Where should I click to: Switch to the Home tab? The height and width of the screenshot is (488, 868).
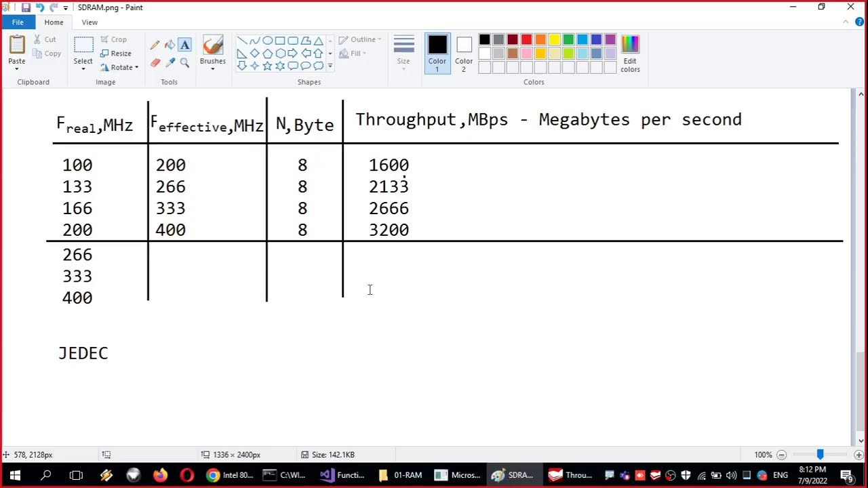tap(54, 22)
